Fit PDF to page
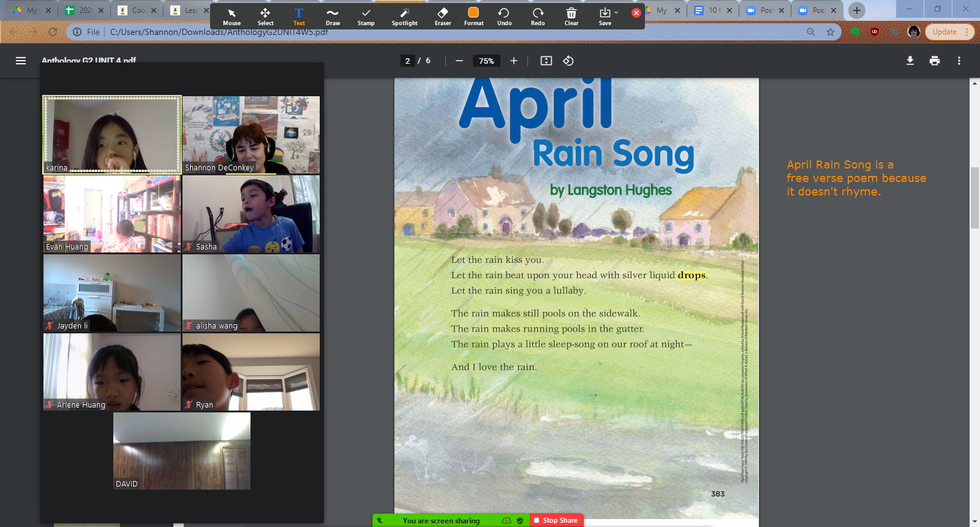Image resolution: width=980 pixels, height=527 pixels. [x=546, y=61]
